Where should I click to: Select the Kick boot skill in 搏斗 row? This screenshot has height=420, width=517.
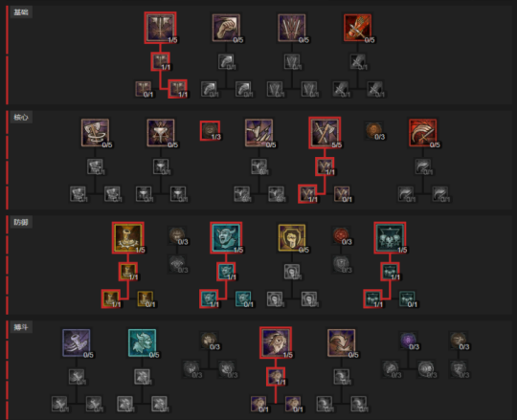coord(77,343)
